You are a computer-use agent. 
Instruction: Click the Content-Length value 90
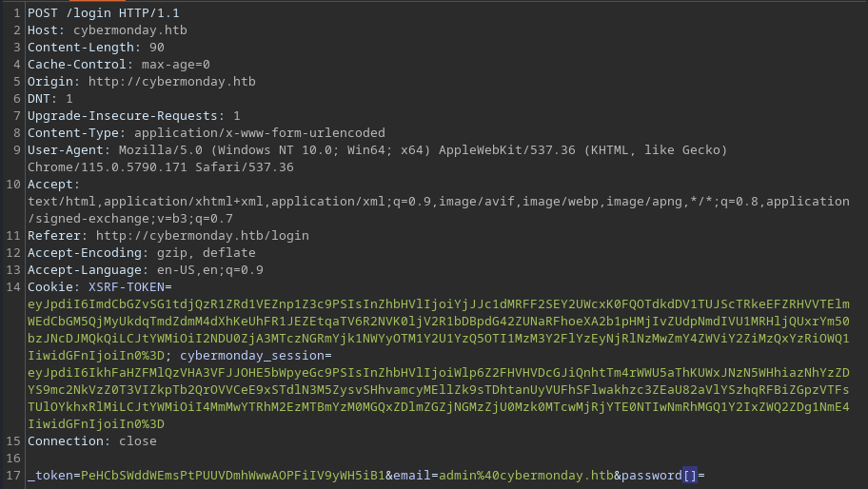157,47
